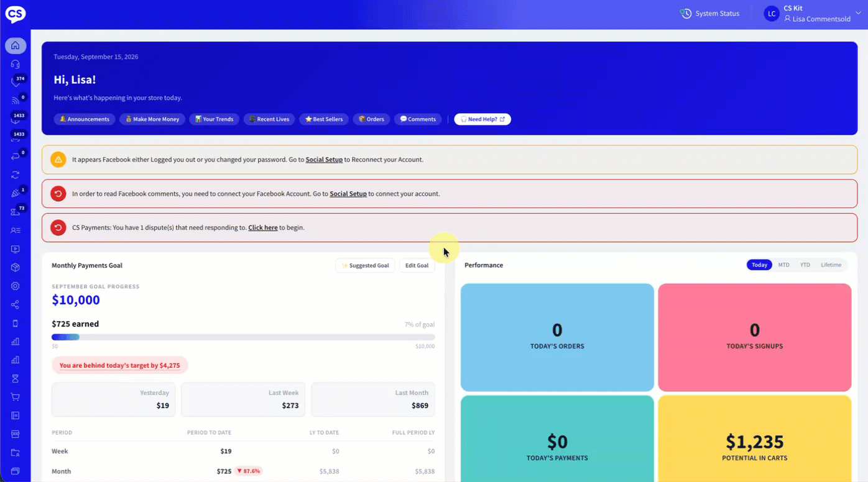Click the CS logo at top left
Image resolution: width=868 pixels, height=482 pixels.
16,14
